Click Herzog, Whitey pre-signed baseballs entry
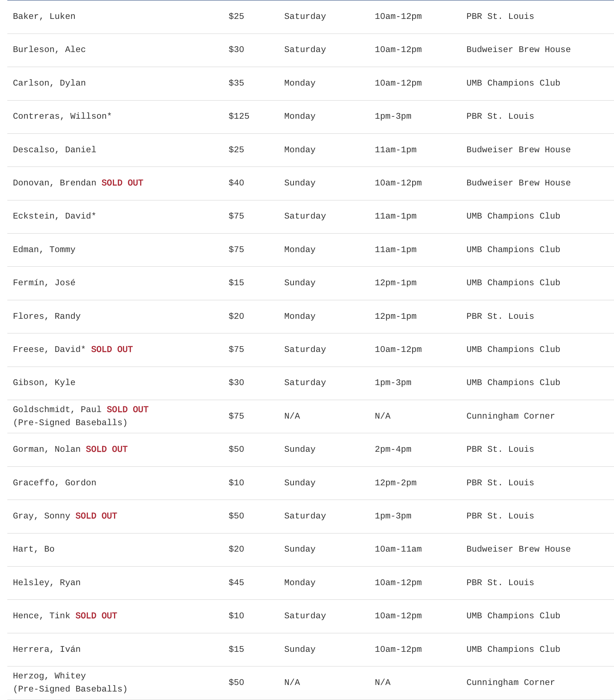The height and width of the screenshot is (700, 614). (49, 676)
